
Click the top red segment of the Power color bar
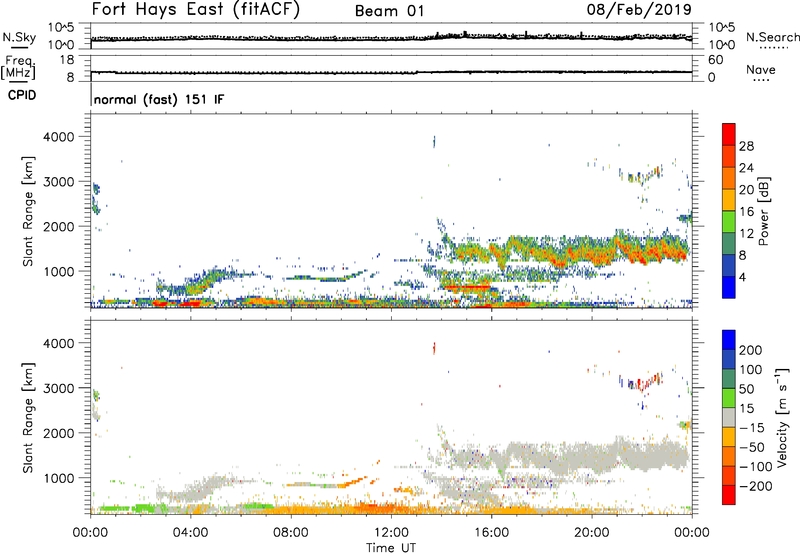pyautogui.click(x=729, y=134)
